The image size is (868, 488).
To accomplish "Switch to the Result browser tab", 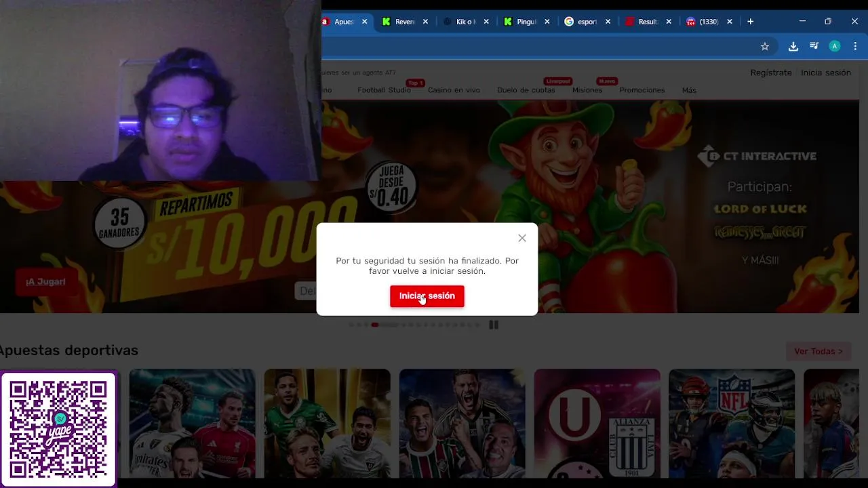I will 648,22.
